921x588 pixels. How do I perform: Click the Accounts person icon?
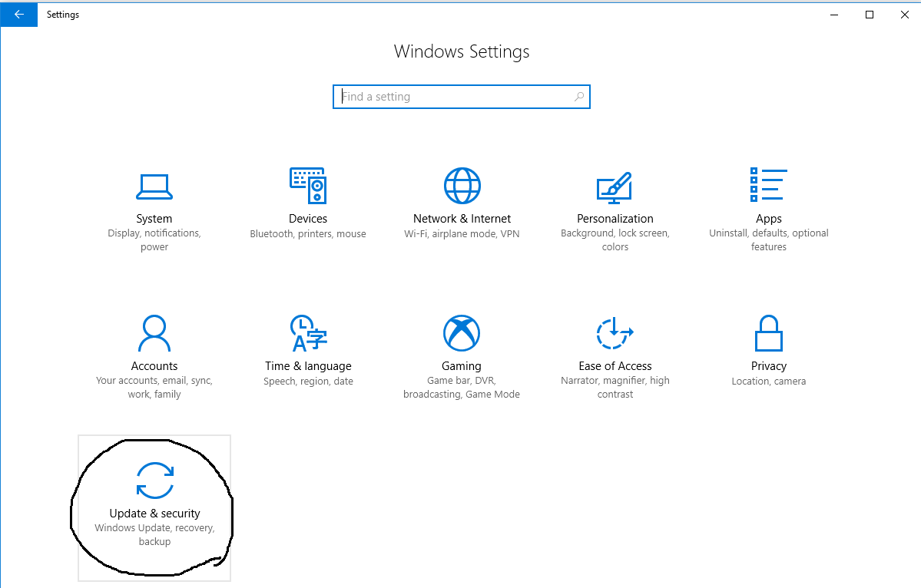click(154, 333)
